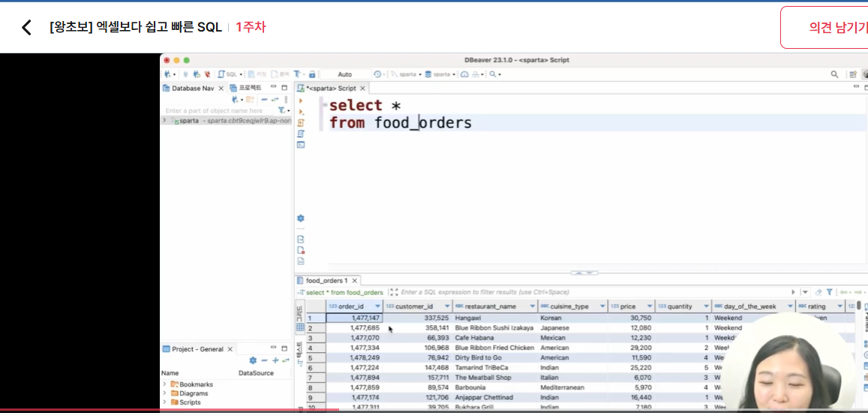Viewport: 868px width, 413px height.
Task: Switch to the 프로젝트 tab
Action: pos(246,88)
